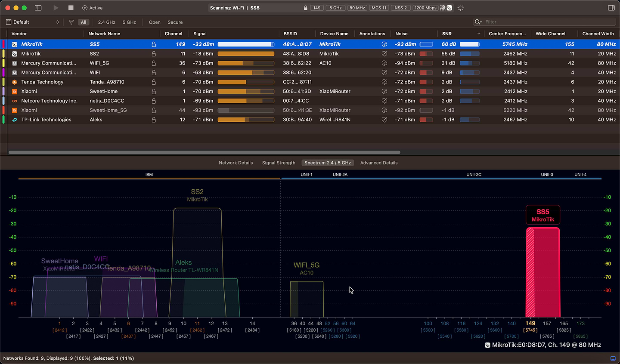Sort by the Vendor column header
Screen dimensions: 620x364
click(19, 34)
